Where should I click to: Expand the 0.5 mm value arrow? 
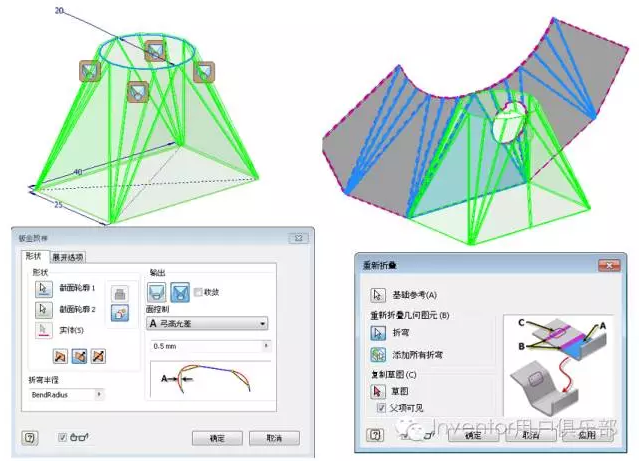pos(265,345)
